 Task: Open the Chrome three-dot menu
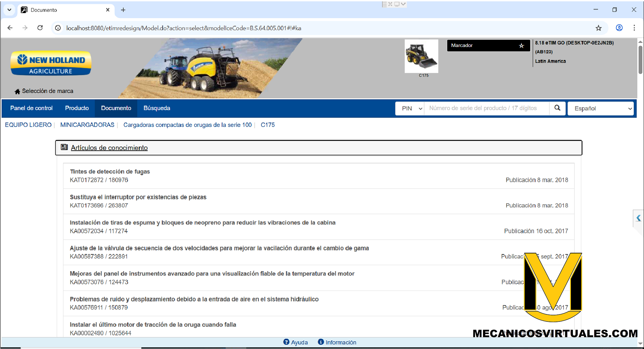coord(634,28)
